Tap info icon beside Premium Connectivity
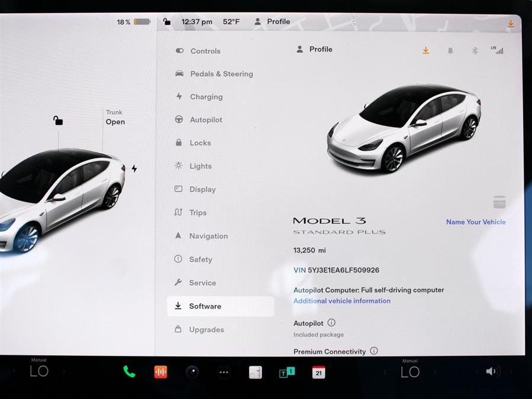The width and height of the screenshot is (532, 399). click(374, 351)
